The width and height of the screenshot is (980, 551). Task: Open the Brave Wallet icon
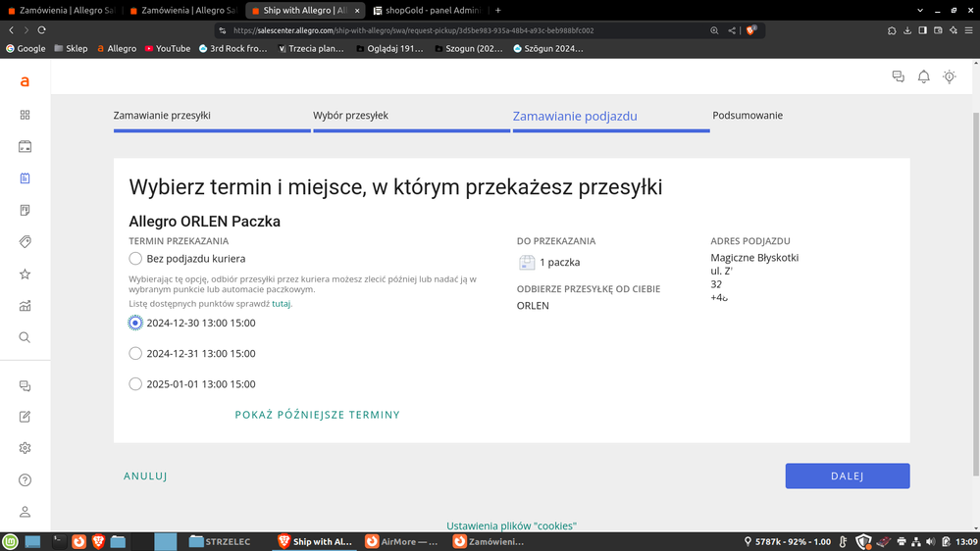pos(938,30)
